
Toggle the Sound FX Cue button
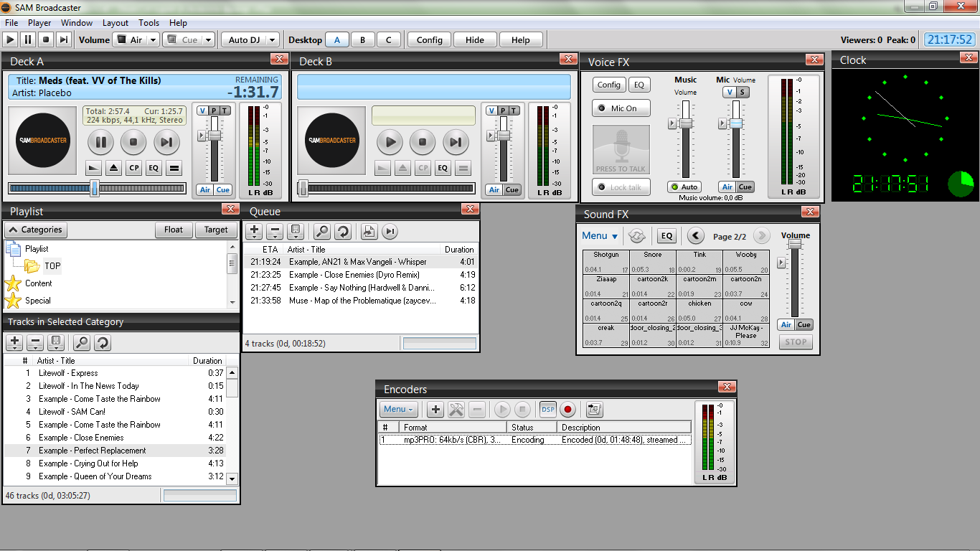click(x=804, y=324)
